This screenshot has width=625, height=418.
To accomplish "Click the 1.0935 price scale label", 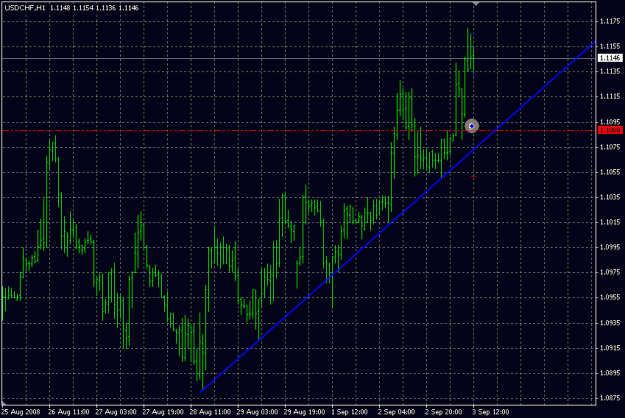I will 610,323.
